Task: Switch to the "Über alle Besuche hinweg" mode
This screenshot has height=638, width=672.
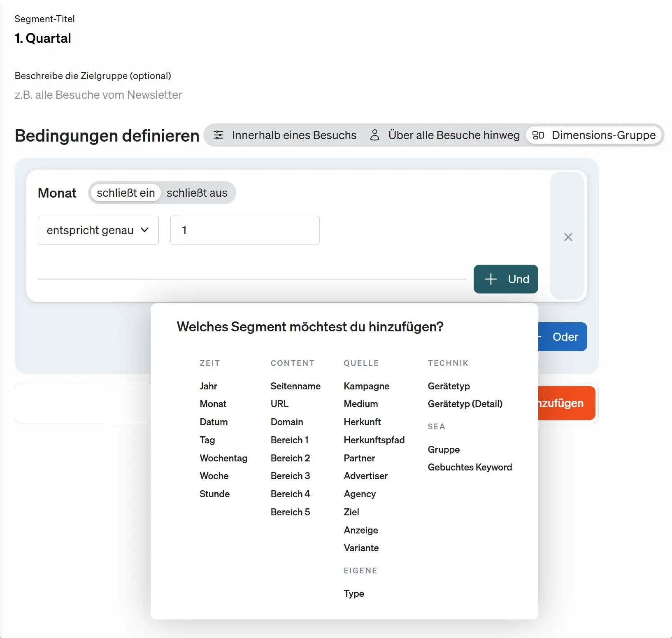Action: 453,135
